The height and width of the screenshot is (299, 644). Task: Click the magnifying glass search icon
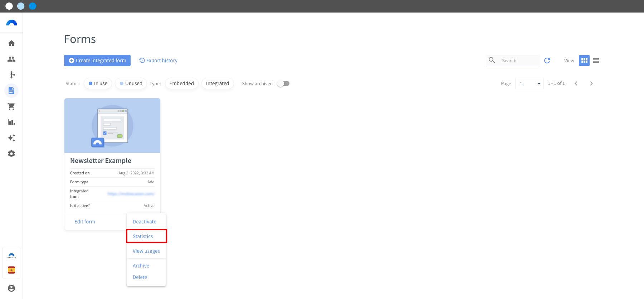pos(492,60)
